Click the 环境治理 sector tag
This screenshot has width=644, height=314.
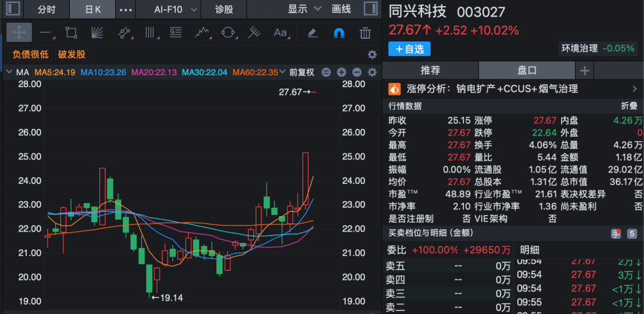579,48
